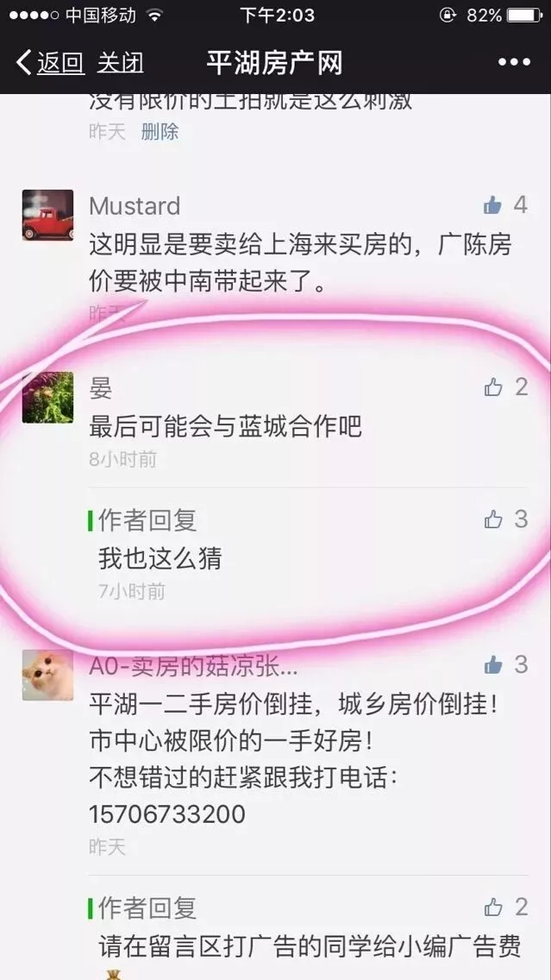Tap the battery indicator in status bar
This screenshot has width=551, height=980.
525,15
